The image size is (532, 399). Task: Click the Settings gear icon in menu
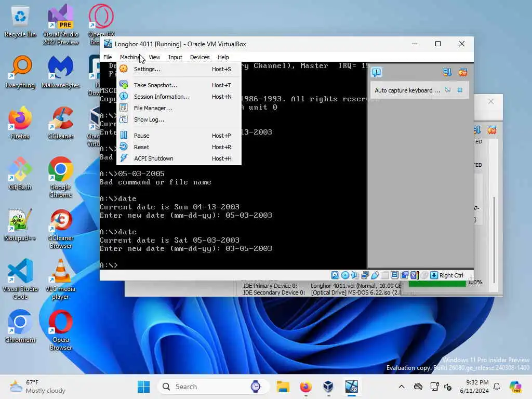pyautogui.click(x=124, y=69)
